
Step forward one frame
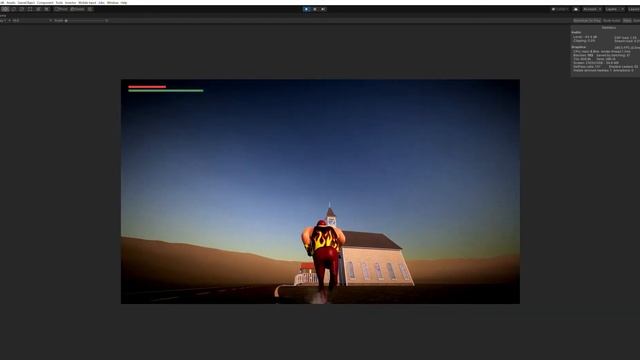[323, 9]
